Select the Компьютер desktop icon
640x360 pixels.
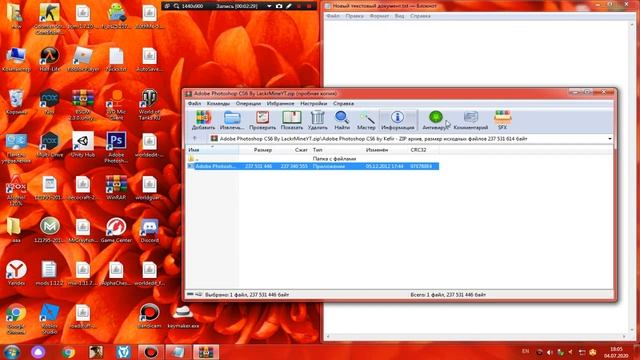(16, 59)
